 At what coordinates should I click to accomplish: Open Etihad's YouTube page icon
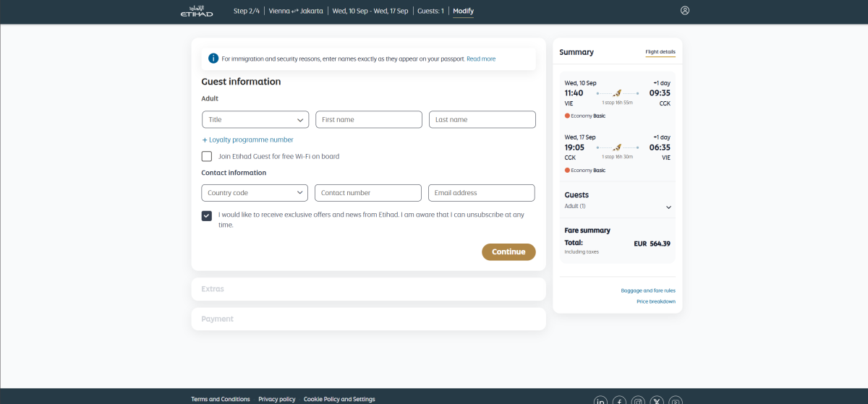(x=676, y=401)
